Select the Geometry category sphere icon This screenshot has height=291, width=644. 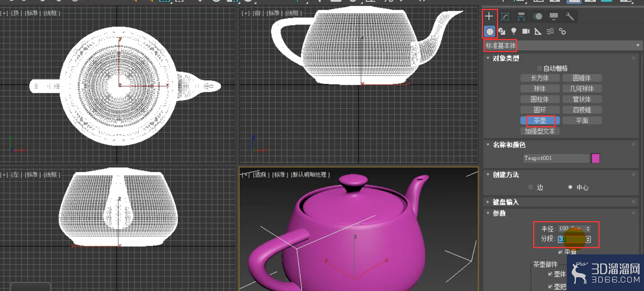(x=490, y=32)
